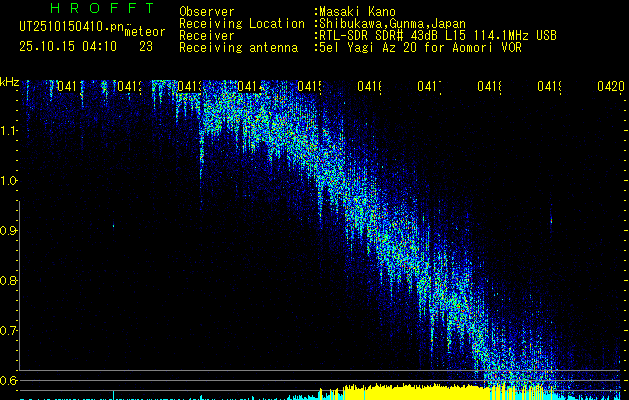Click the Receiving antenna field label

[x=238, y=47]
